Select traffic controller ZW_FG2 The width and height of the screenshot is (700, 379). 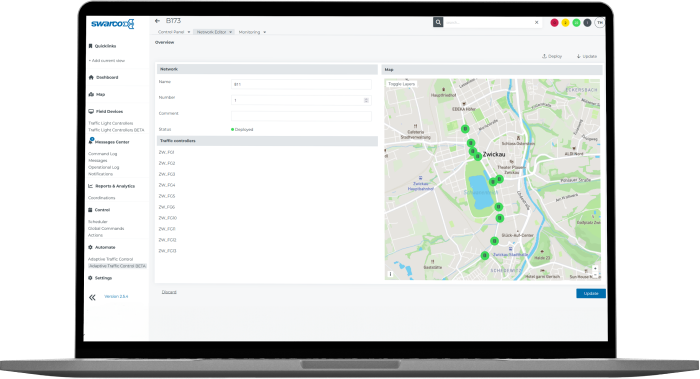coord(167,163)
